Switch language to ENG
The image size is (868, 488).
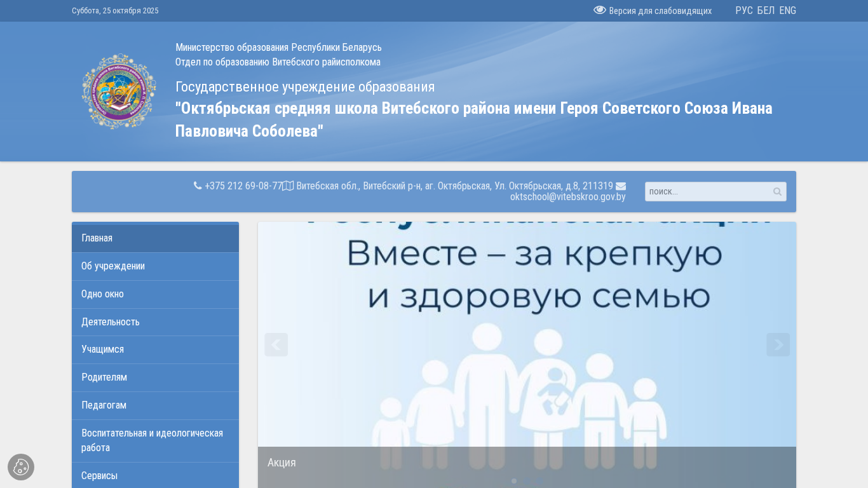point(788,11)
